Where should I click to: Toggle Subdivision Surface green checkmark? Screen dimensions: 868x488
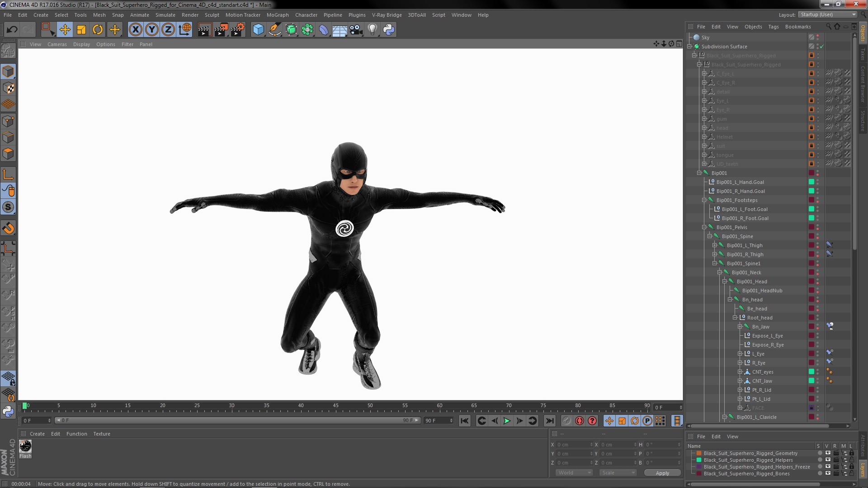821,47
